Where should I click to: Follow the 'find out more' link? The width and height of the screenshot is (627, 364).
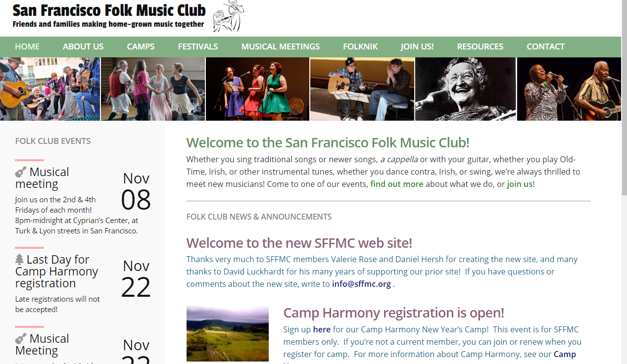397,184
